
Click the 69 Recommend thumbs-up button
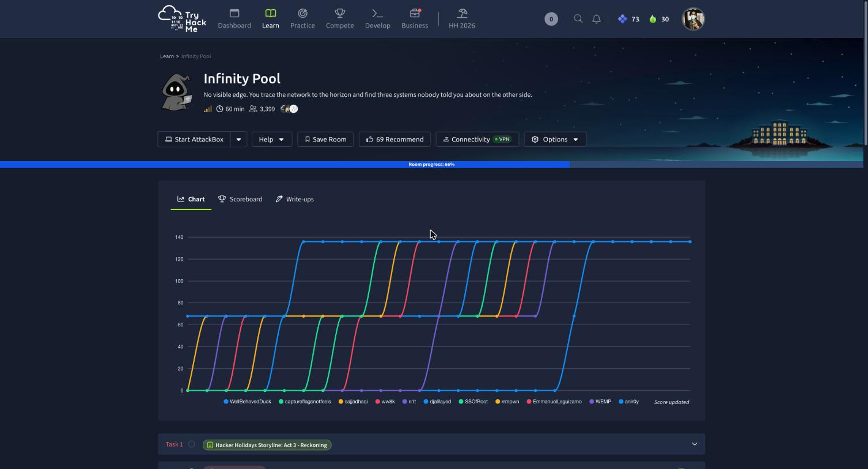395,139
